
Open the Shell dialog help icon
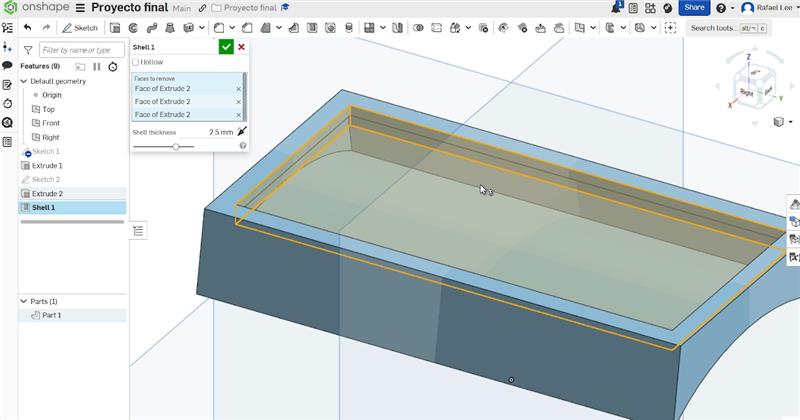[x=243, y=146]
